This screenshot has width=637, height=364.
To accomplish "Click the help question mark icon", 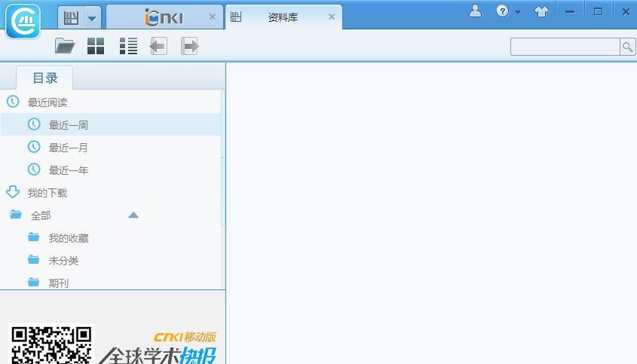I will click(503, 11).
